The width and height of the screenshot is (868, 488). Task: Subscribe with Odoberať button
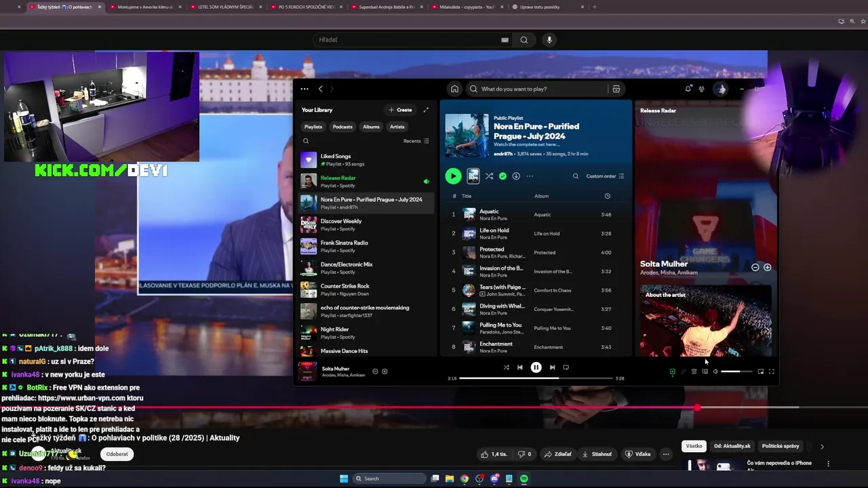117,454
